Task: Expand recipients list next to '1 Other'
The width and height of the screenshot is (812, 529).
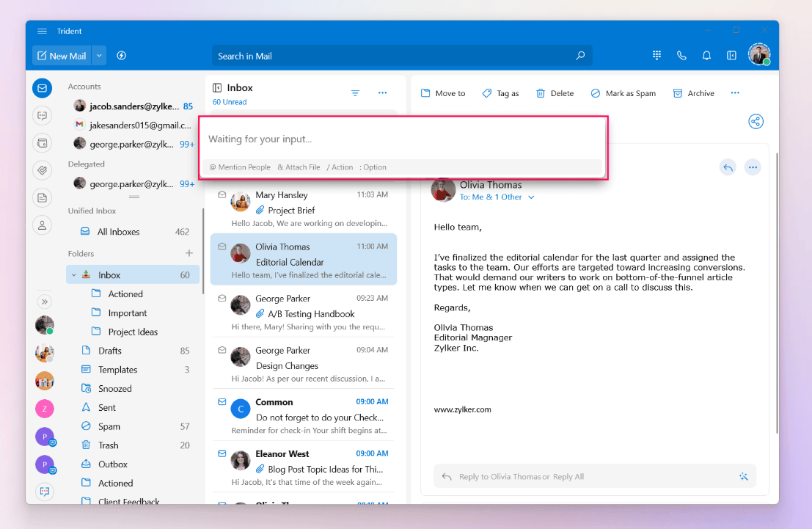Action: click(532, 197)
